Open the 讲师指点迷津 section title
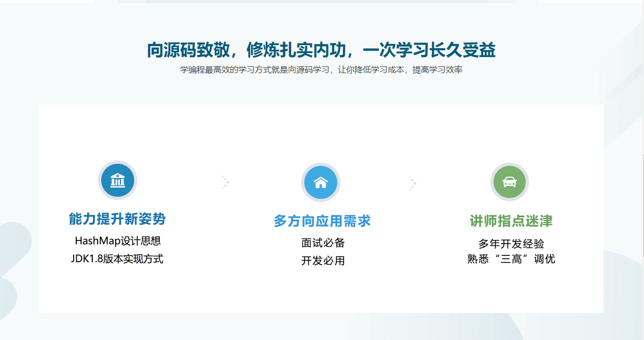Image resolution: width=644 pixels, height=340 pixels. click(511, 221)
